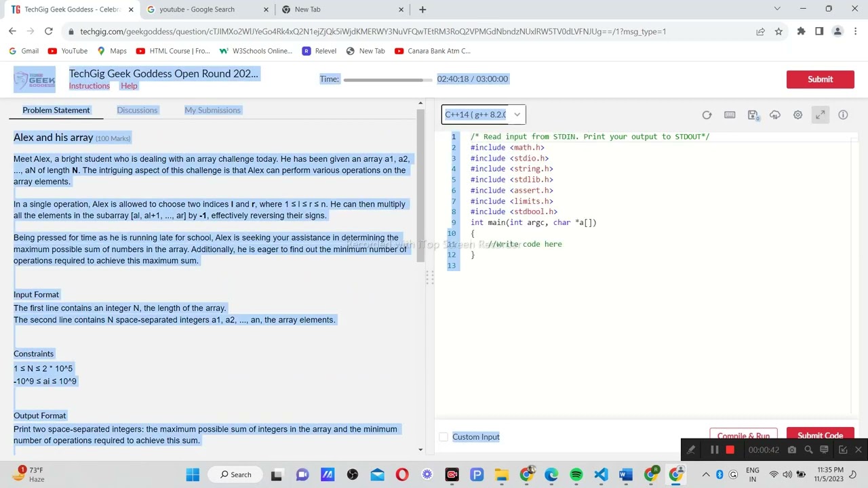The width and height of the screenshot is (868, 488).
Task: Open the C++14 language dropdown
Action: point(483,115)
